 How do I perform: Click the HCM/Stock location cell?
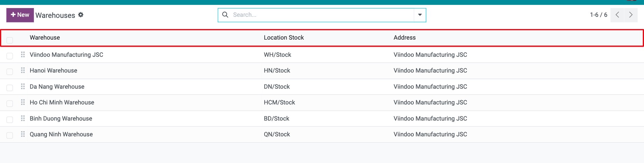279,102
